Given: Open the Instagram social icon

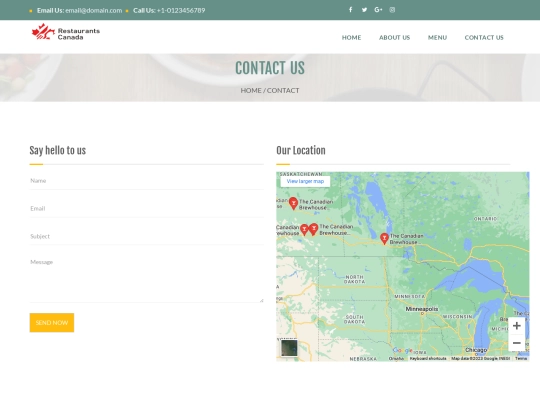Looking at the screenshot, I should 392,10.
